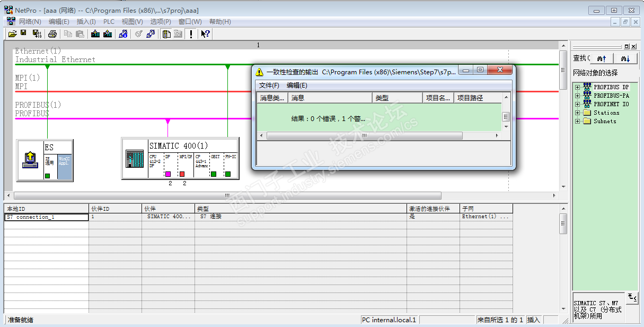Open the 选项(P) menu
Viewport: 644px width, 327px height.
coord(161,22)
